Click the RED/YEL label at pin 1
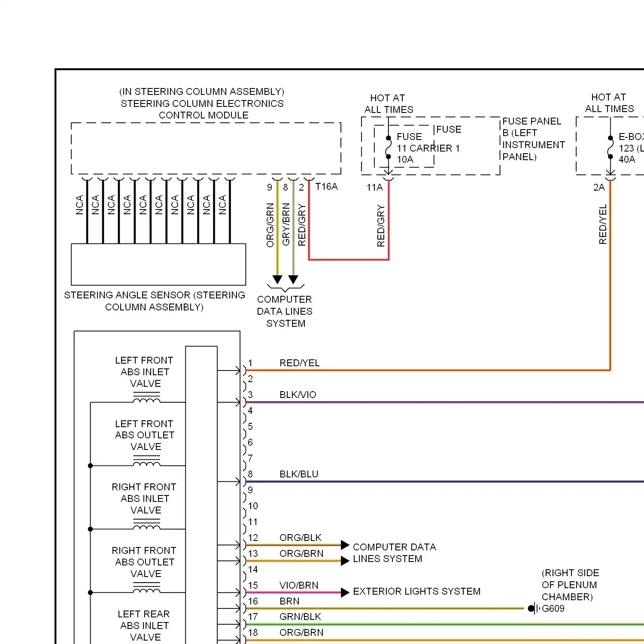This screenshot has height=644, width=644. pyautogui.click(x=300, y=363)
